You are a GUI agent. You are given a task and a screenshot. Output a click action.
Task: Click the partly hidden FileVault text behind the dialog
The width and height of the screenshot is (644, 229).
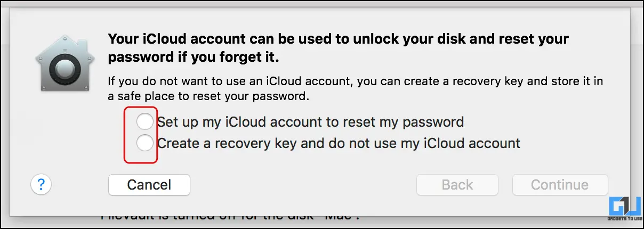click(235, 218)
